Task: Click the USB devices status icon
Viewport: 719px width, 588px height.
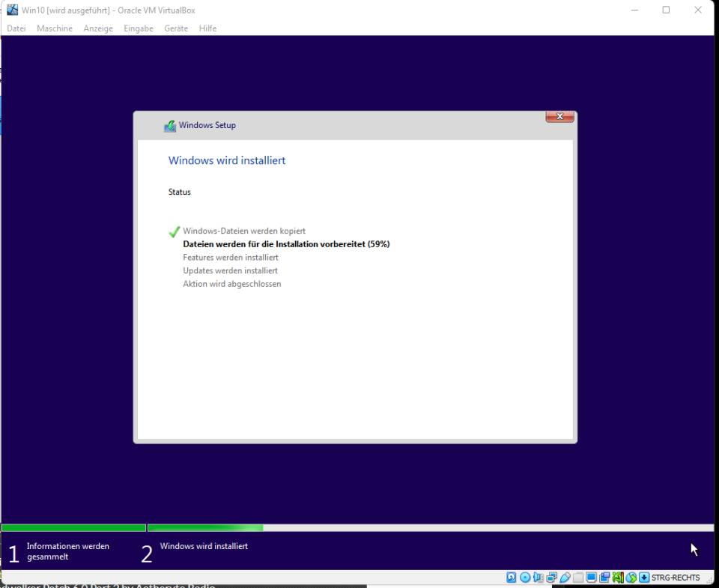Action: [565, 578]
